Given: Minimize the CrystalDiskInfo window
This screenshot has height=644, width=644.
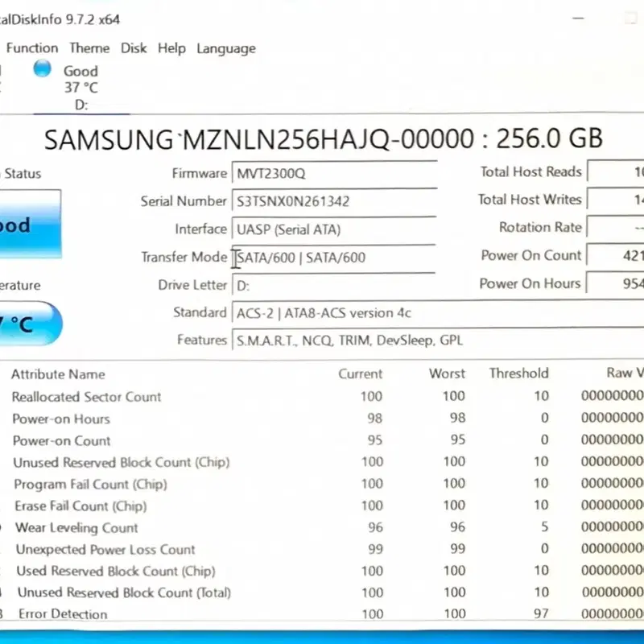Looking at the screenshot, I should tap(578, 19).
